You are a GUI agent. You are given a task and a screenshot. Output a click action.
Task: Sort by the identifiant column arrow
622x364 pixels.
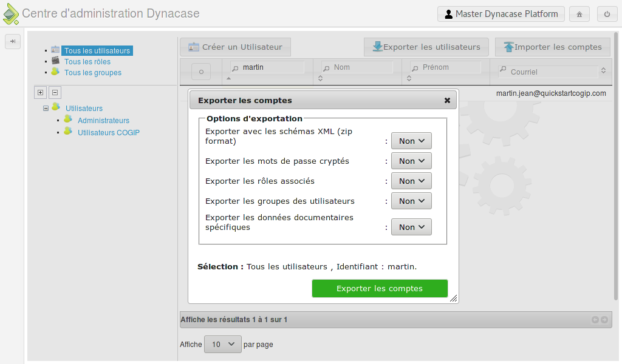click(x=228, y=78)
